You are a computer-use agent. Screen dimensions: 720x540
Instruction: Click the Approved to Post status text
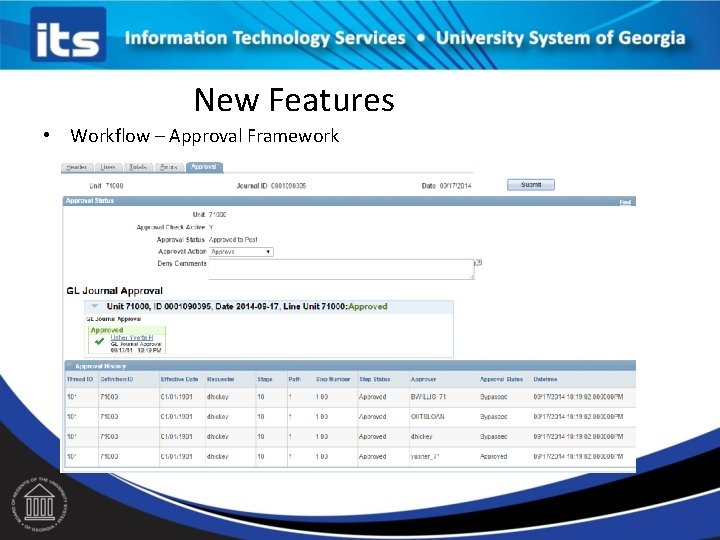click(x=233, y=240)
